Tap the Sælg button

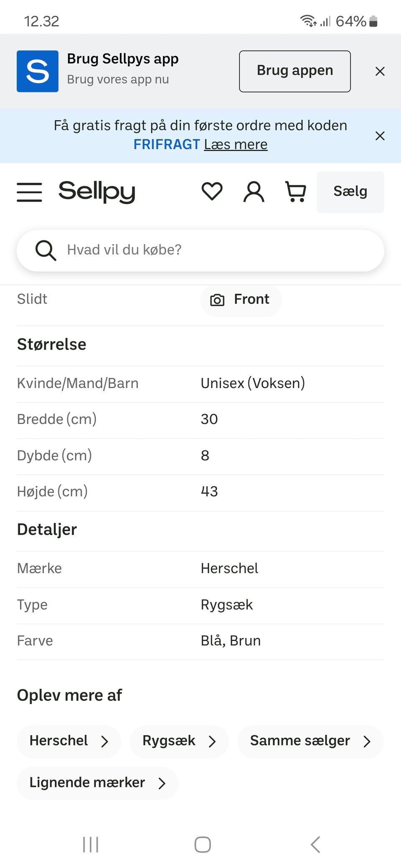tap(350, 192)
